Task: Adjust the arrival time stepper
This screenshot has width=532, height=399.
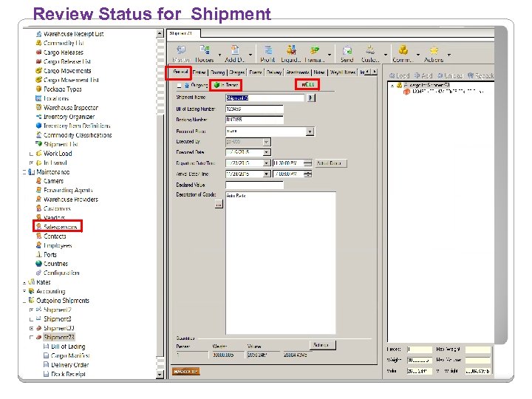Action: click(x=307, y=174)
